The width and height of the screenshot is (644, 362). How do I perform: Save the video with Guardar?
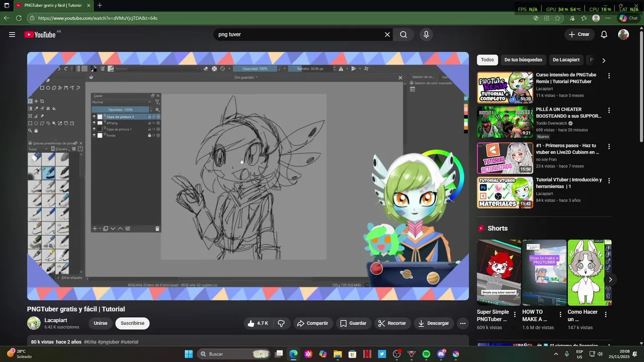coord(353,323)
